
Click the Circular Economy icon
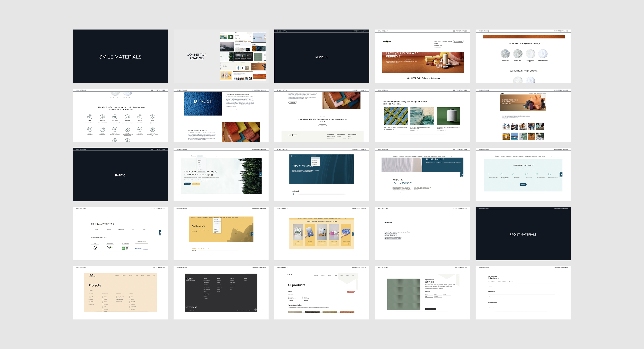pos(489,174)
